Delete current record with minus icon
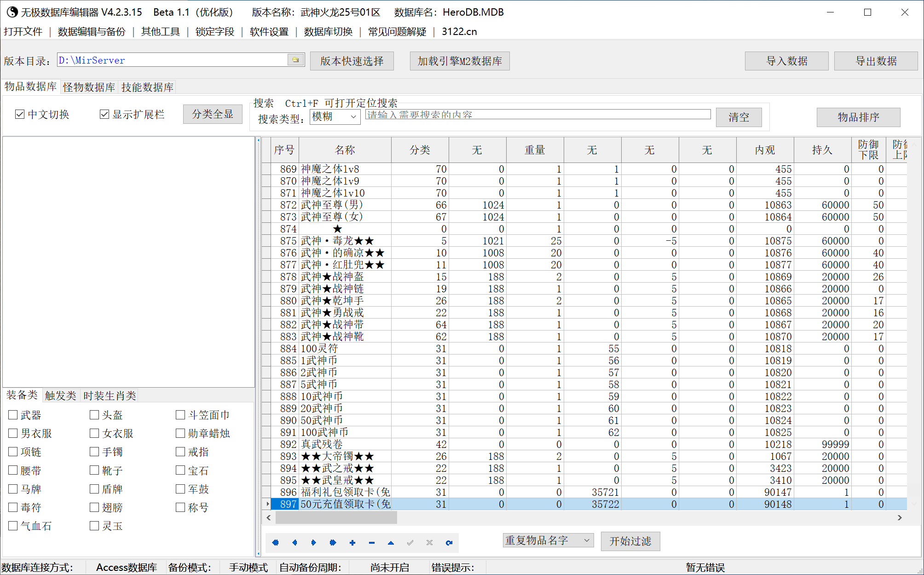The image size is (924, 575). 372,543
